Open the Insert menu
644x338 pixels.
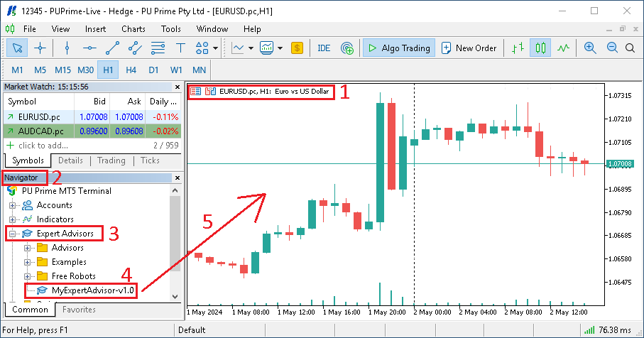(x=95, y=28)
